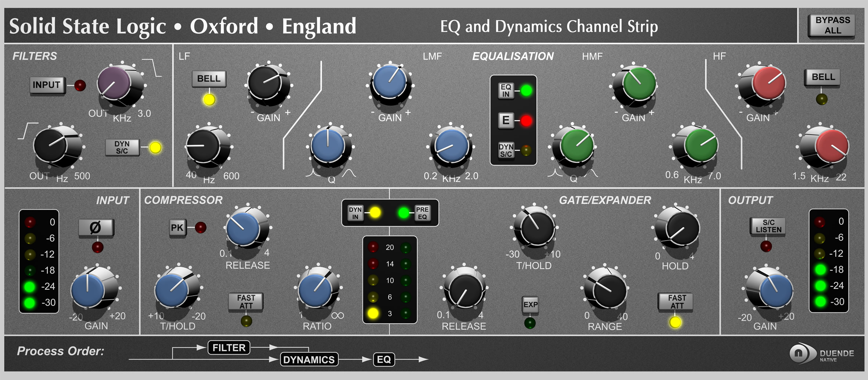The height and width of the screenshot is (380, 868).
Task: Click the Duende Native logo
Action: tap(821, 354)
